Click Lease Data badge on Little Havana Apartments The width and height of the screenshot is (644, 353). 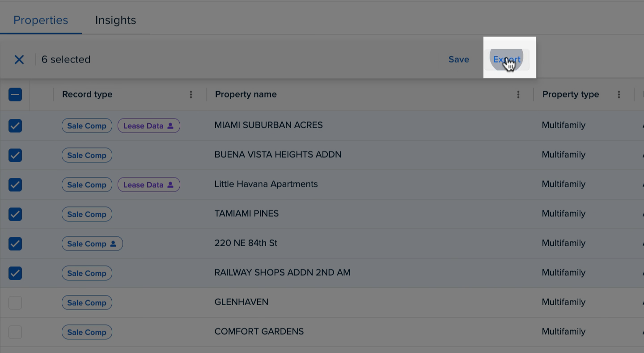coord(148,185)
